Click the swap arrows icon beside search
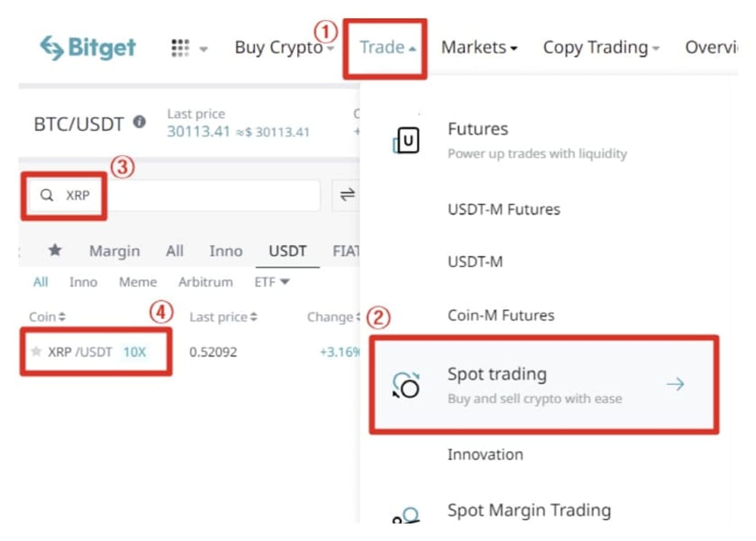 coord(347,195)
